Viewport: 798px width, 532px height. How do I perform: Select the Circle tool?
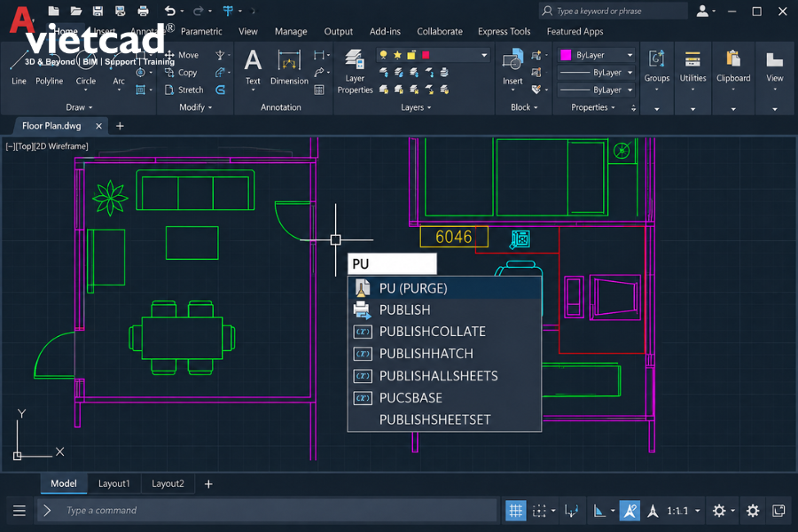(x=85, y=69)
